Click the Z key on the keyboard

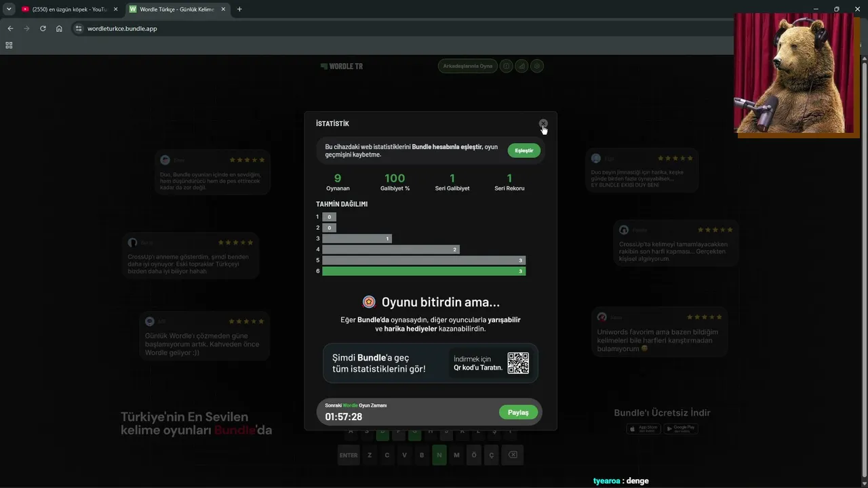pyautogui.click(x=370, y=455)
